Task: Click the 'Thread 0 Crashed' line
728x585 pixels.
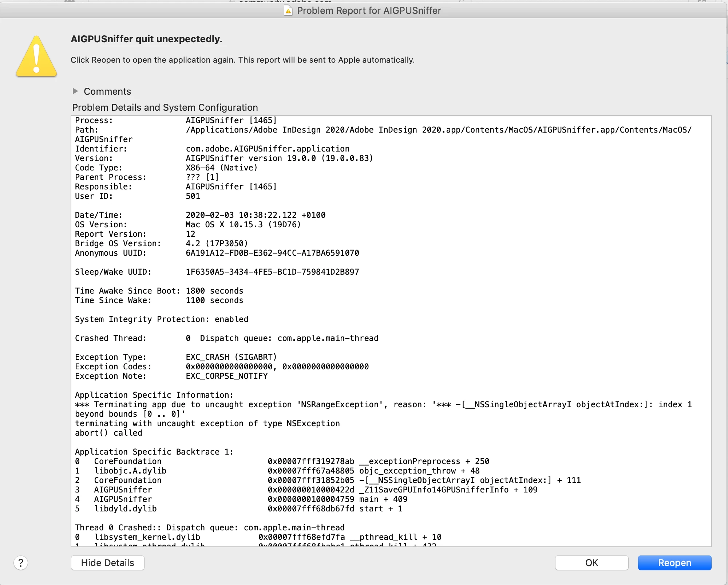Action: pyautogui.click(x=209, y=528)
